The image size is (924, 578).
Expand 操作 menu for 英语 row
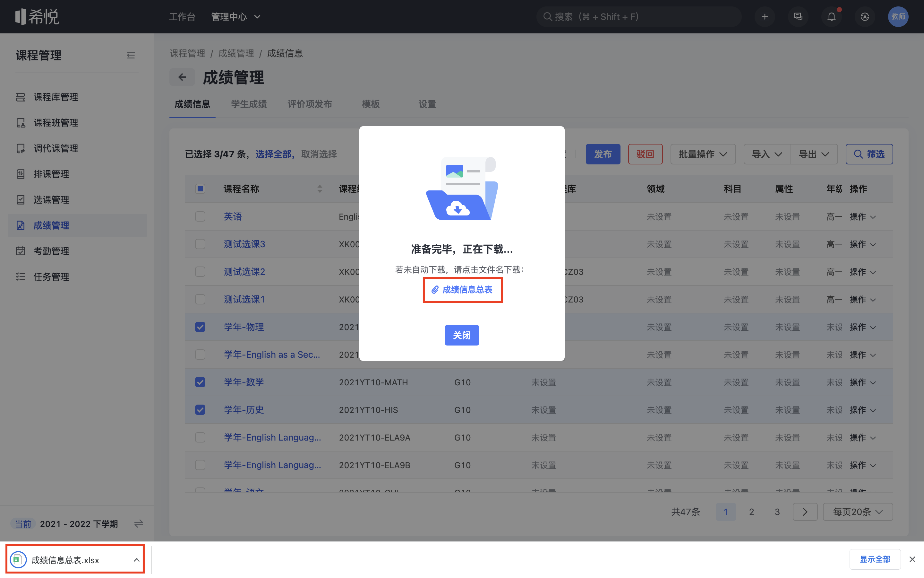(x=862, y=217)
